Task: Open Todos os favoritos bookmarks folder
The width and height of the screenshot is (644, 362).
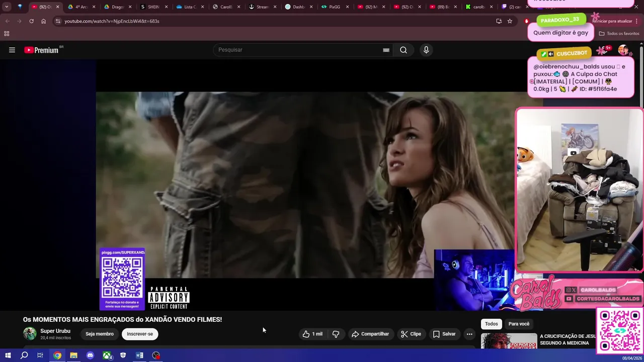Action: (619, 33)
